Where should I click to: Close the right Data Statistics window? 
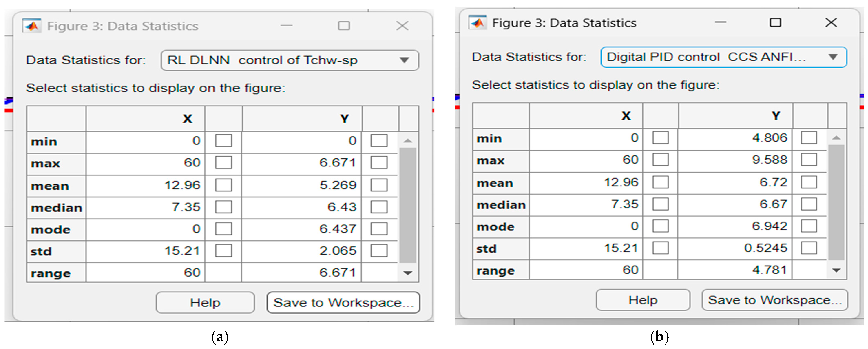click(x=831, y=23)
